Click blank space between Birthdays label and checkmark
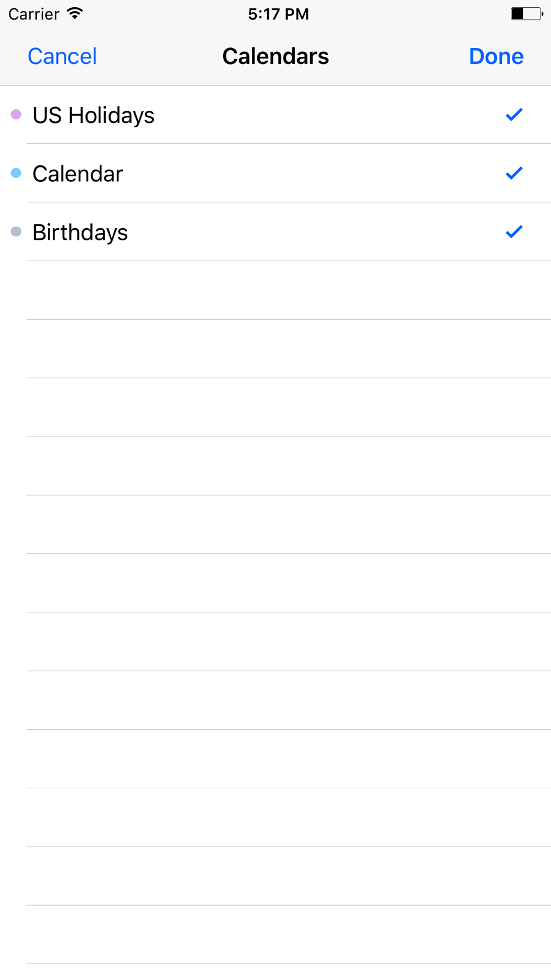This screenshot has width=551, height=980. [x=316, y=231]
